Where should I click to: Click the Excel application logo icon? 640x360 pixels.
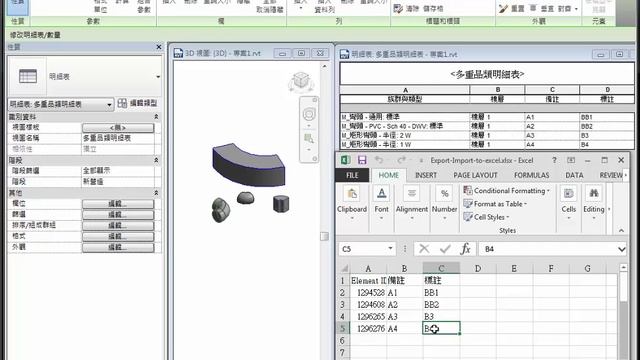pos(346,160)
